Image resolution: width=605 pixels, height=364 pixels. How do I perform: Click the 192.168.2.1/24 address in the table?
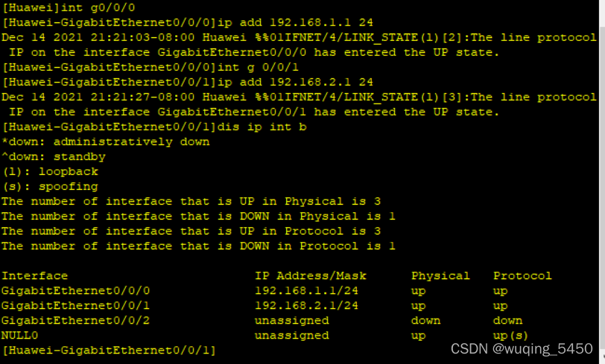pos(306,305)
